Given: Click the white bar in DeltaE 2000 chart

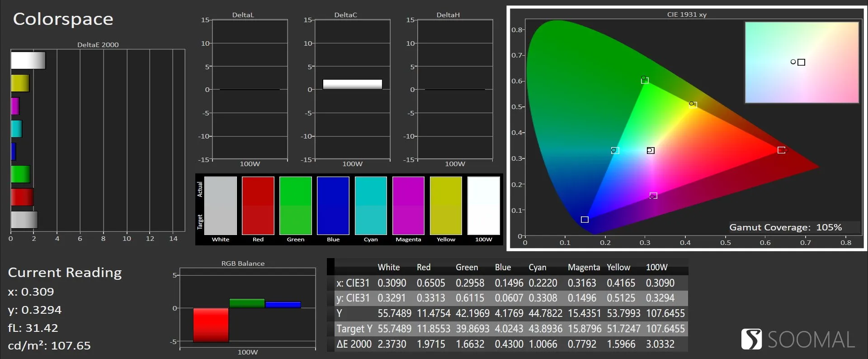Looking at the screenshot, I should click(x=28, y=61).
